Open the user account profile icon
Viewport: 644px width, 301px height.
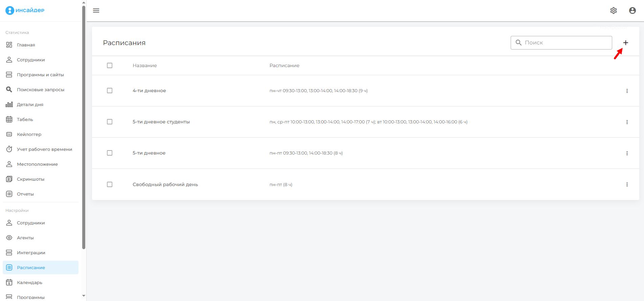[x=632, y=11]
